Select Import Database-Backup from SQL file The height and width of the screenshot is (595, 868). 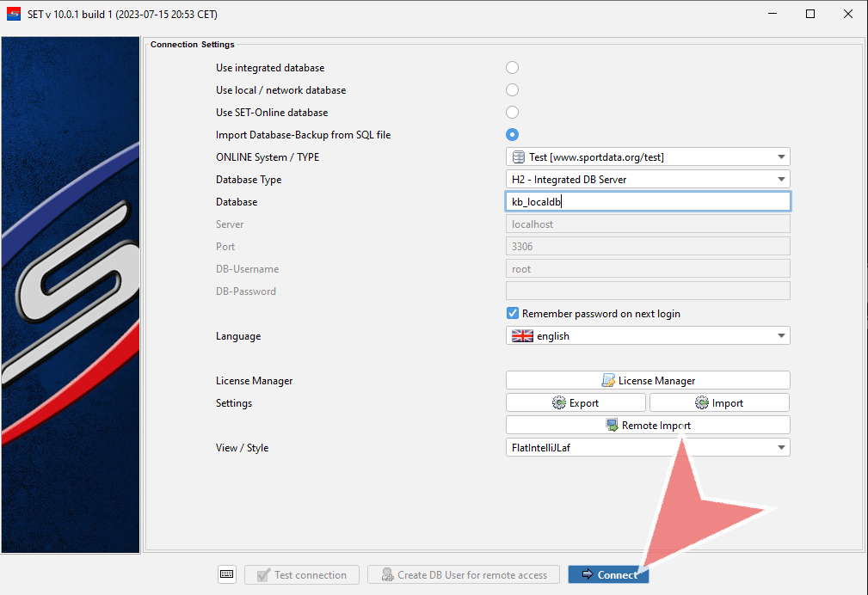(x=512, y=135)
